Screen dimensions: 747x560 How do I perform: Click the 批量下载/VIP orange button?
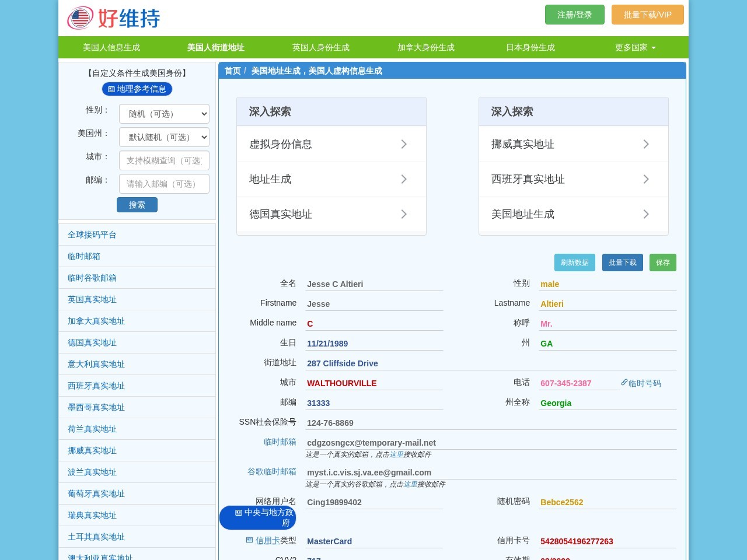click(648, 15)
